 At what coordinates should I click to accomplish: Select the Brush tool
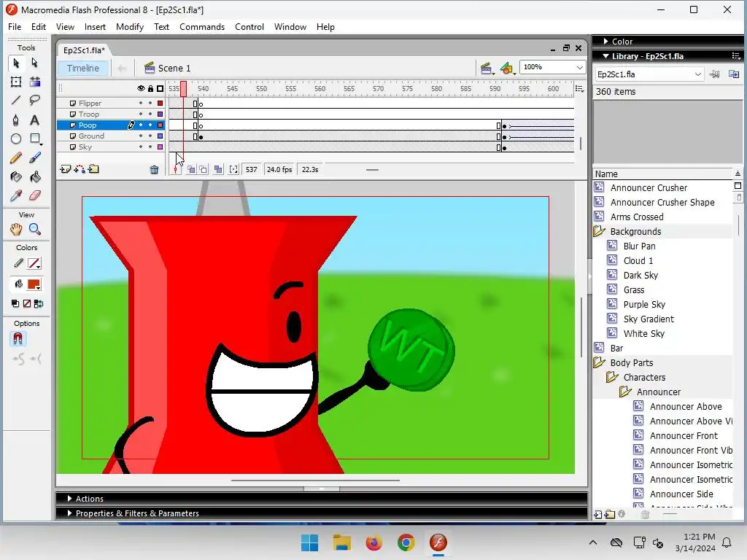34,157
